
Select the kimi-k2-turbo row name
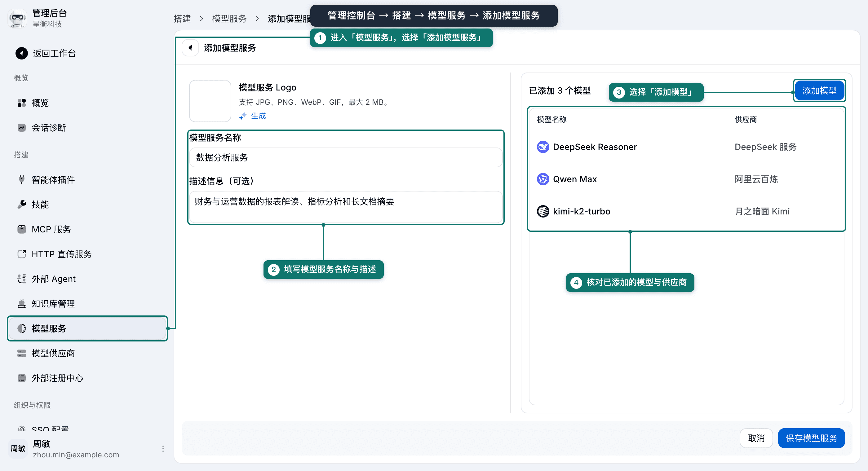582,212
